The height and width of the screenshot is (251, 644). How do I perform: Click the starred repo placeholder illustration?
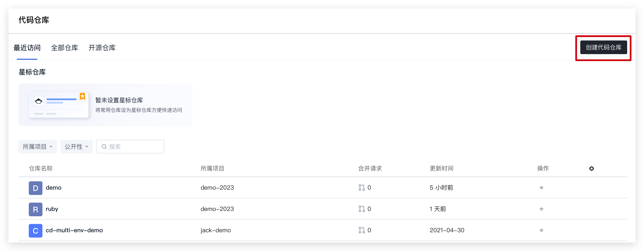pyautogui.click(x=59, y=105)
